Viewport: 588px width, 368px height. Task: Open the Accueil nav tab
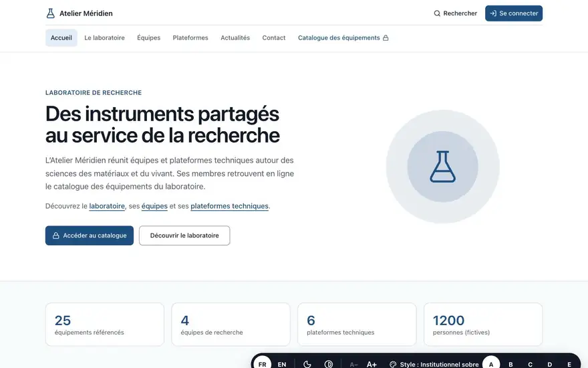(x=61, y=38)
